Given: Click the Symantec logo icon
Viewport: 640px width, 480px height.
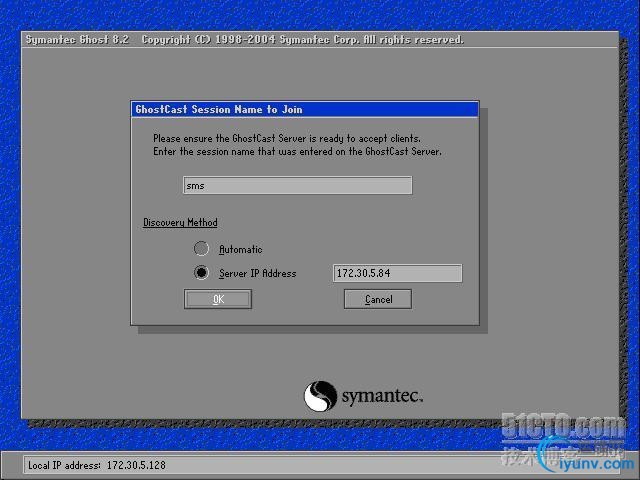Looking at the screenshot, I should 320,396.
